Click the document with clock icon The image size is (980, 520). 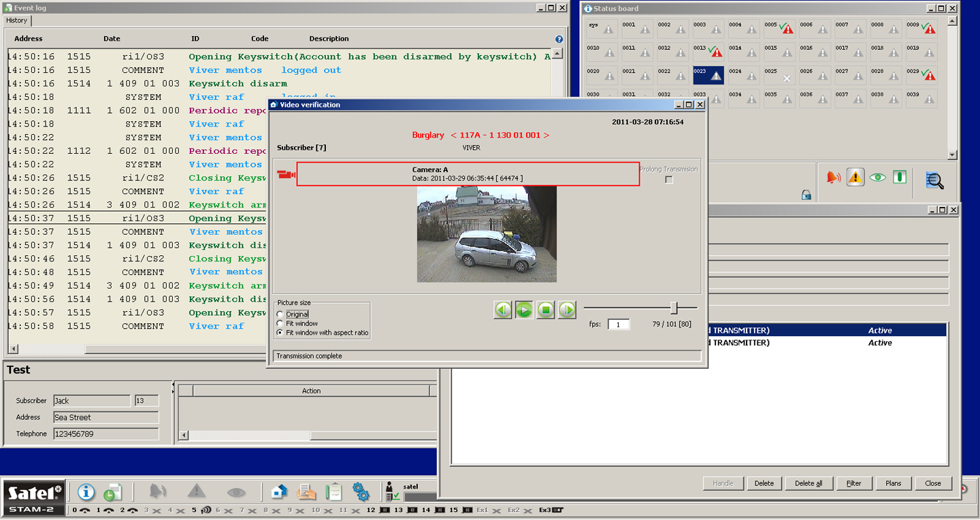point(112,492)
